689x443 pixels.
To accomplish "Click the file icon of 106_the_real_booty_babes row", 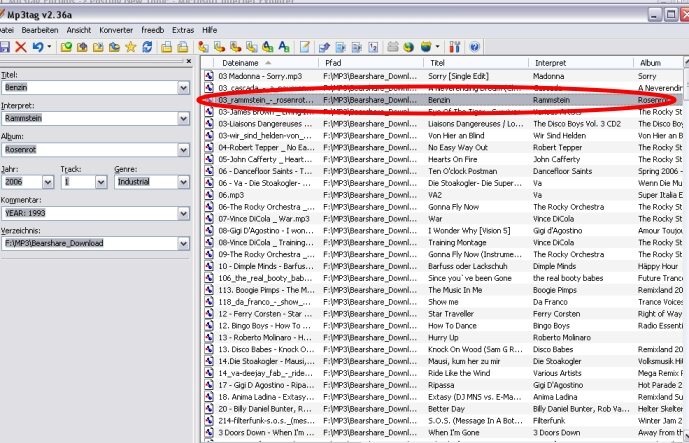I will point(209,278).
